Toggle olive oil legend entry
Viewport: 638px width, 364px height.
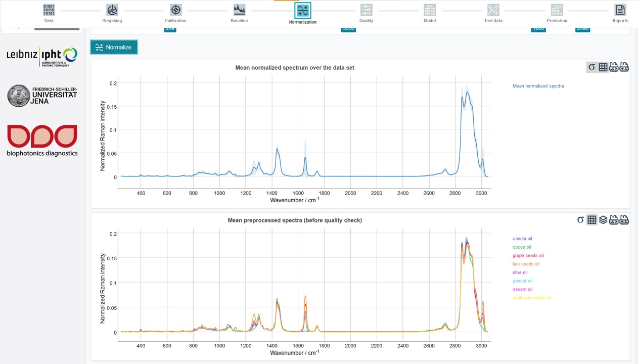(x=520, y=272)
